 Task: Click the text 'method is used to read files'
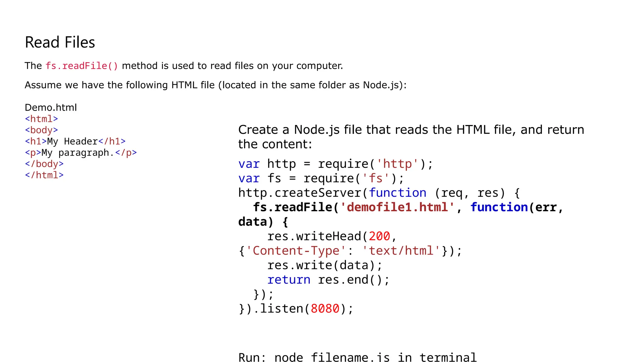tap(188, 66)
